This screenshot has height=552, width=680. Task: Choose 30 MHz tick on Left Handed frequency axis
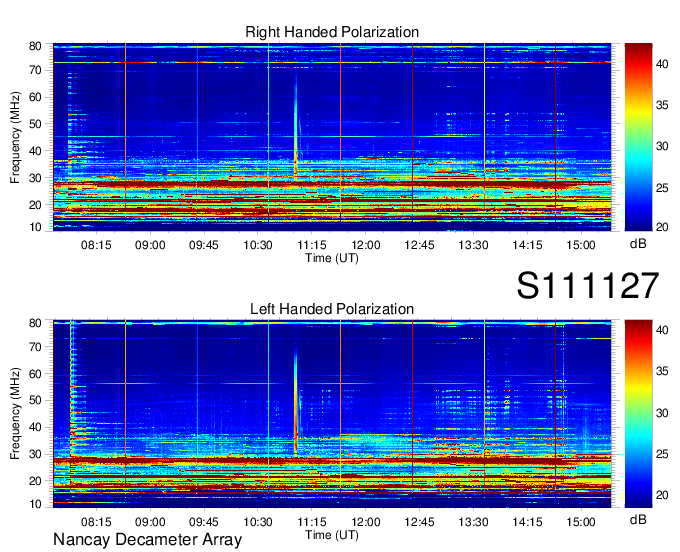[x=35, y=454]
